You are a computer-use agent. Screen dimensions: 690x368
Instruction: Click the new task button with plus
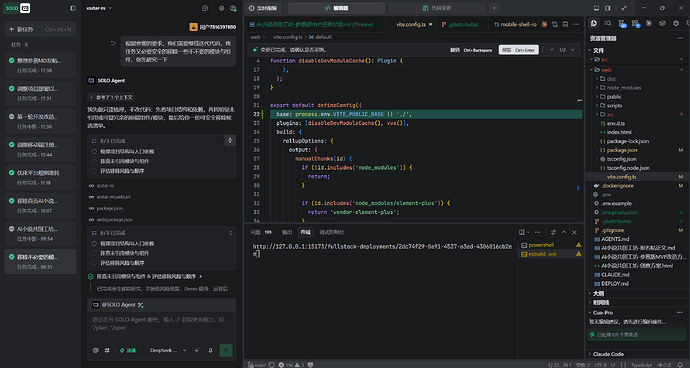(x=40, y=29)
